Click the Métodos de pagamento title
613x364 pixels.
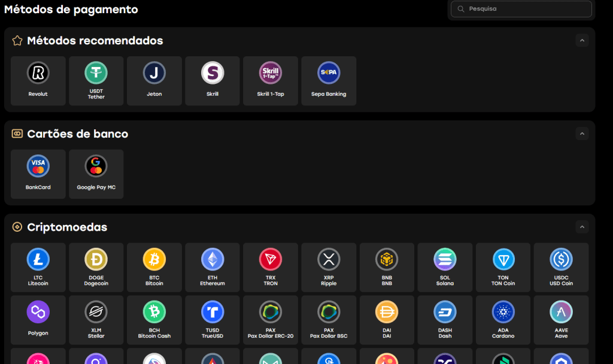tap(71, 10)
